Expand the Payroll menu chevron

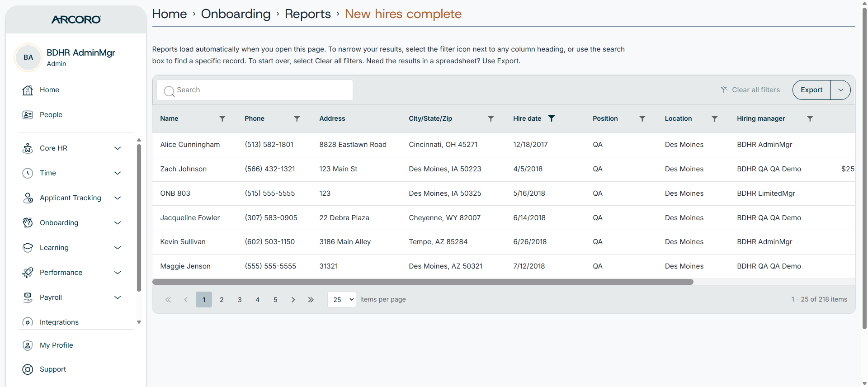pos(118,297)
